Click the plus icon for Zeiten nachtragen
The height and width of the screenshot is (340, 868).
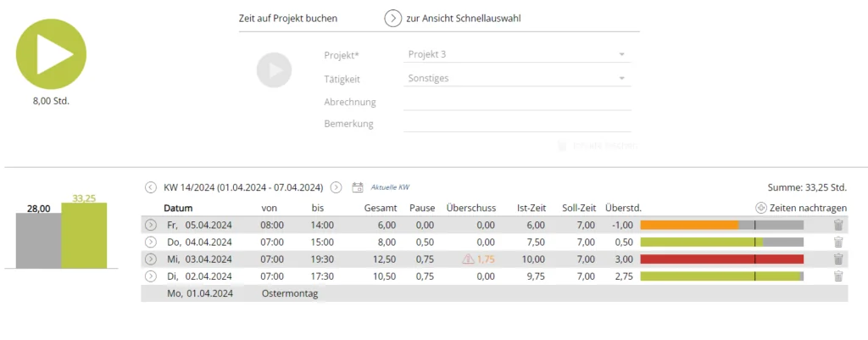(x=760, y=208)
